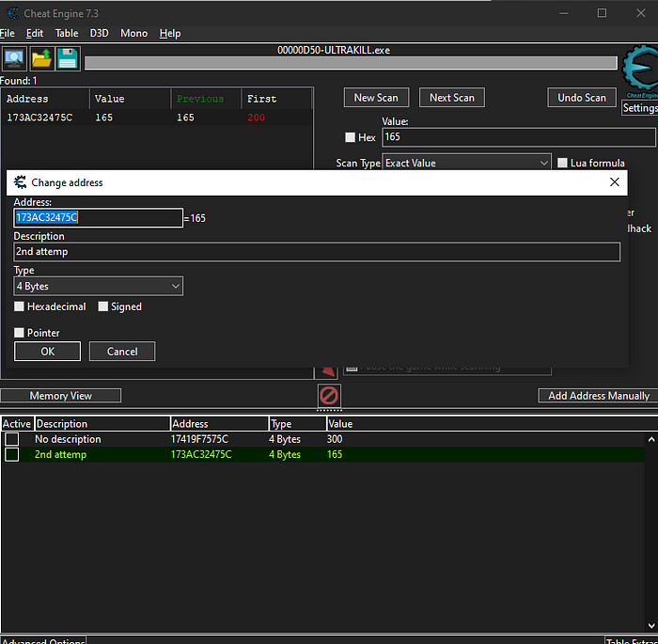Click the red arrow add-to-list icon
Viewport: 658px width, 644px height.
point(326,371)
